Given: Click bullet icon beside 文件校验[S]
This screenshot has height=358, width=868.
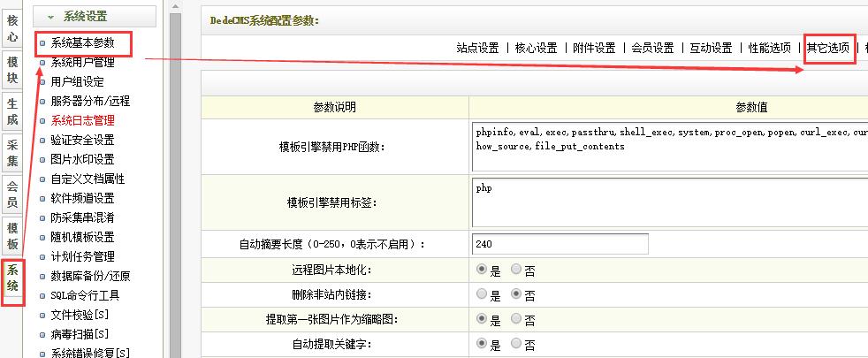Looking at the screenshot, I should click(x=42, y=316).
